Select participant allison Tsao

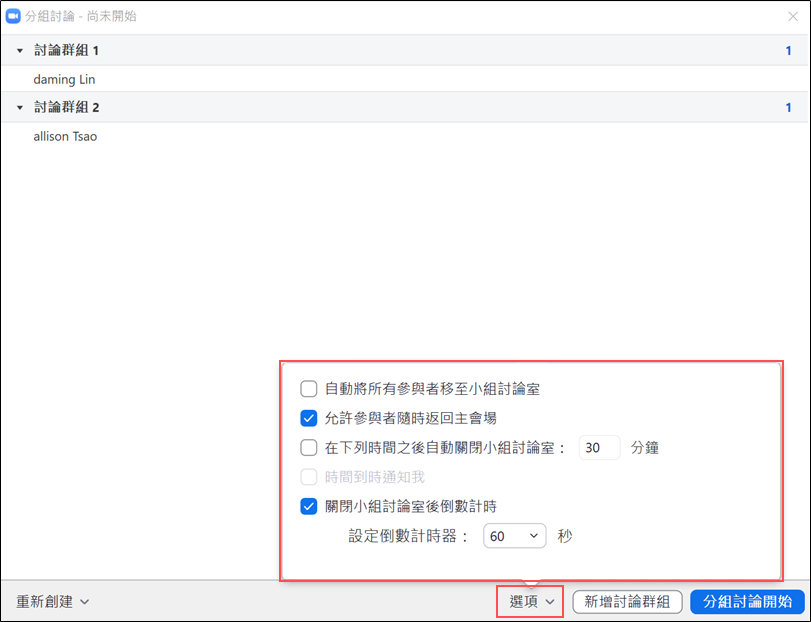[x=65, y=136]
